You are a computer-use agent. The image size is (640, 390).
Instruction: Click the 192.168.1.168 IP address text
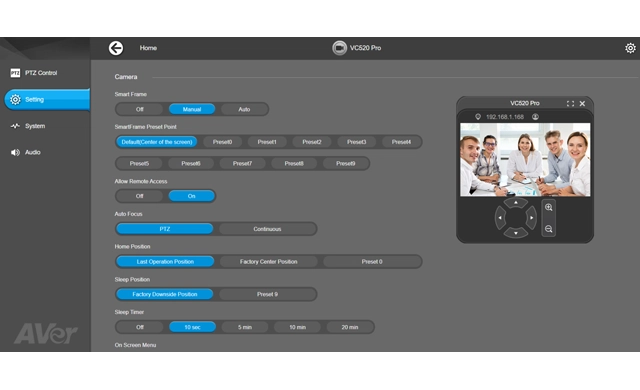tap(505, 117)
